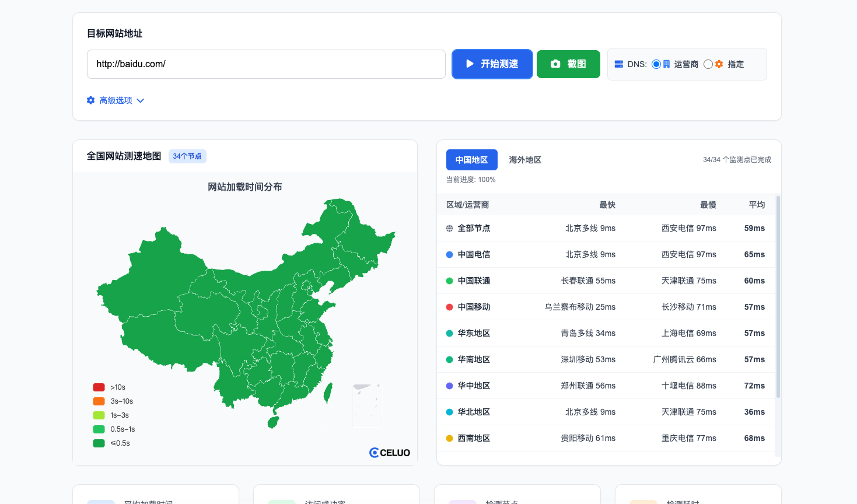The width and height of the screenshot is (857, 504).
Task: Click the DNS server icon
Action: coord(618,64)
